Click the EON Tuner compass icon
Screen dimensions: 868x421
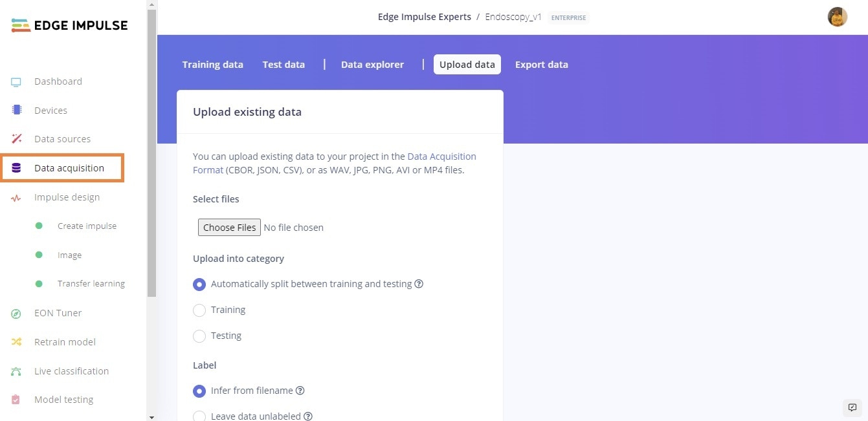click(x=16, y=314)
